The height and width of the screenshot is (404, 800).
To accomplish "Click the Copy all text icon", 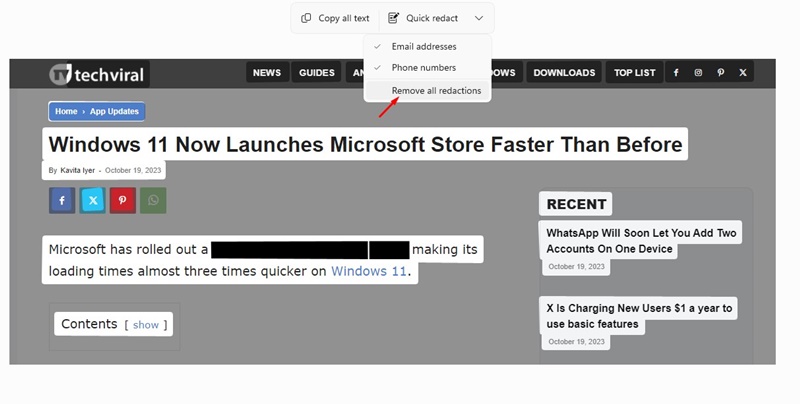I will tap(306, 18).
